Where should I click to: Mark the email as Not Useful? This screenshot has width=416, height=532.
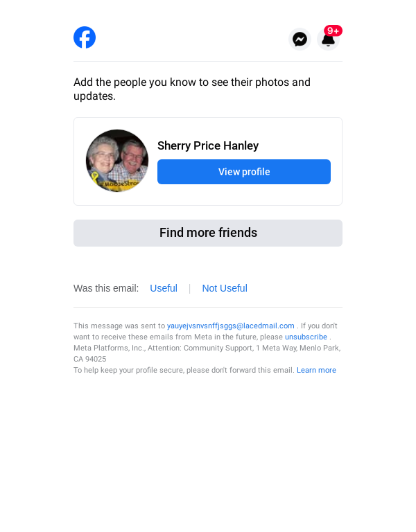point(225,288)
